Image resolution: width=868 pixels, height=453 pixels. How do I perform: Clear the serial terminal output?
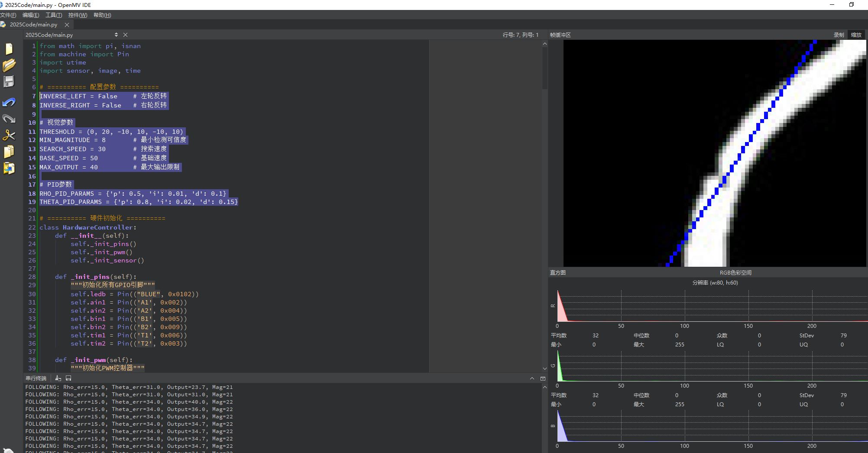pos(58,378)
